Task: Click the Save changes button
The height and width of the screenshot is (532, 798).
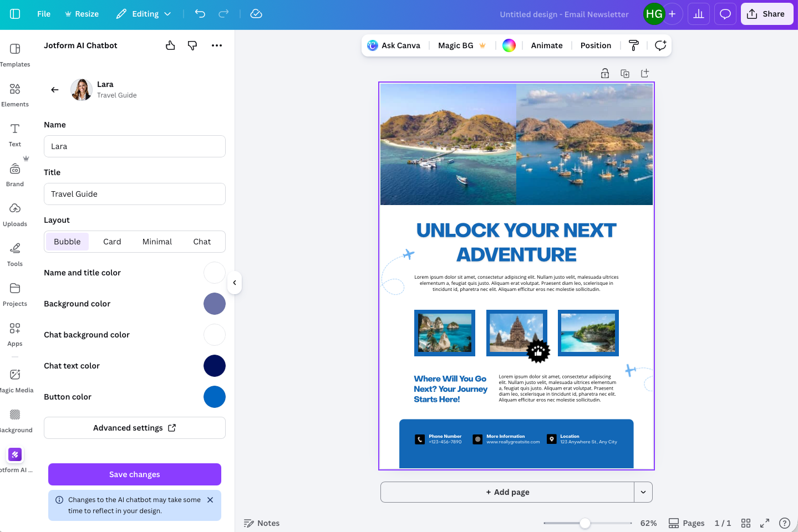Action: [x=134, y=474]
